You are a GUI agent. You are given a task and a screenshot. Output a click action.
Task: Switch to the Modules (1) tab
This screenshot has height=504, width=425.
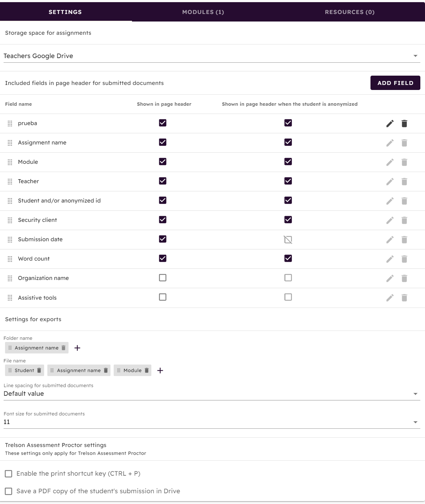tap(203, 12)
